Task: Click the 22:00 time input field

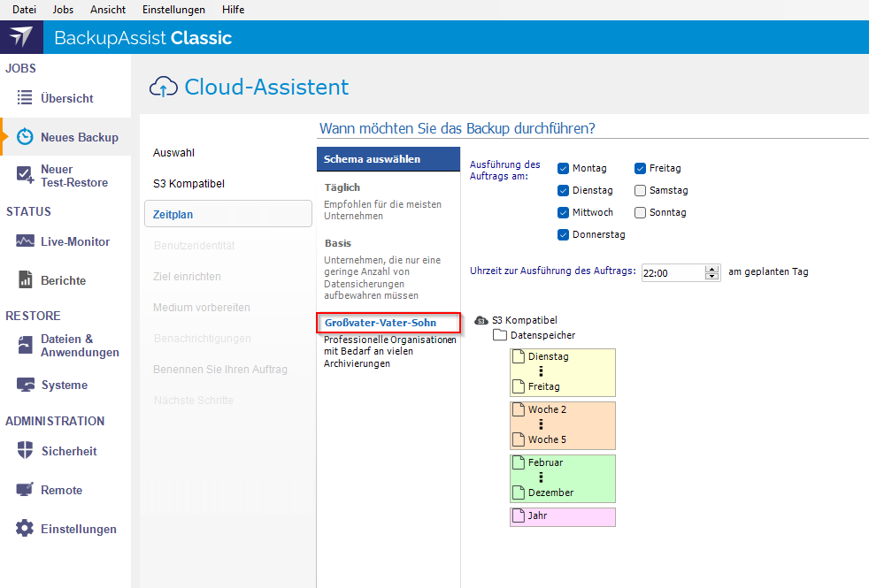Action: 673,273
